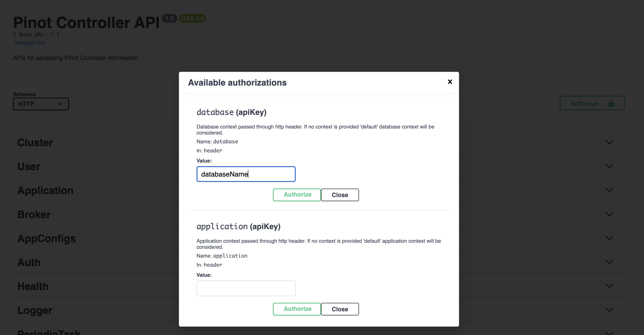Authorize the application apiKey
Screen dimensions: 644x335
tap(297, 309)
